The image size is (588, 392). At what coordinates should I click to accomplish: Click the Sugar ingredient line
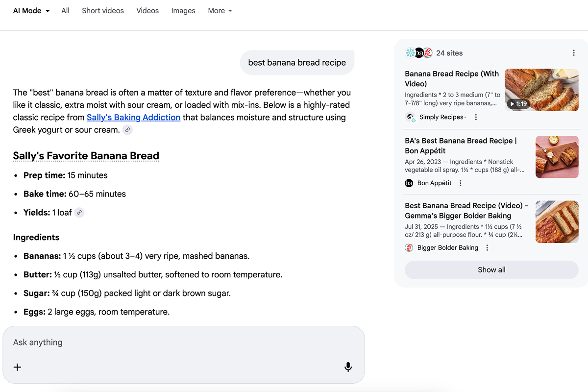127,294
